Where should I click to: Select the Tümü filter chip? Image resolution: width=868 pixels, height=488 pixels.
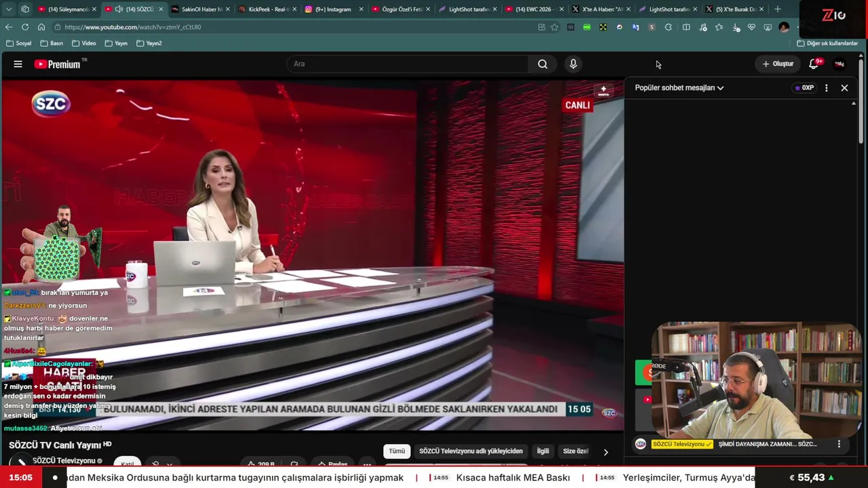coord(397,451)
